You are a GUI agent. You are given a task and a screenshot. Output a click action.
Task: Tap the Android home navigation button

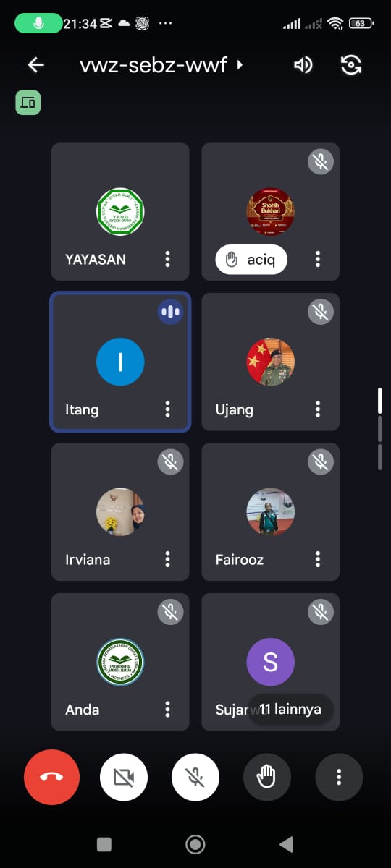[195, 843]
